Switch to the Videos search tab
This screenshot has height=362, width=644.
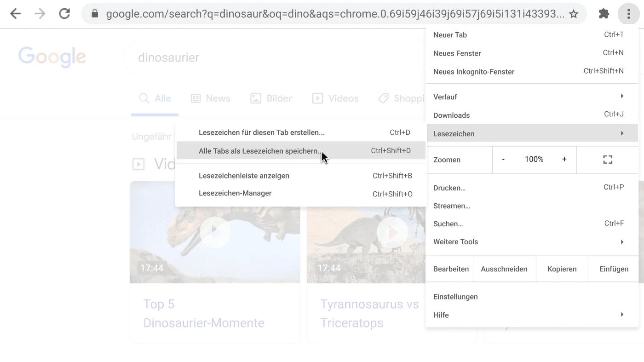335,98
